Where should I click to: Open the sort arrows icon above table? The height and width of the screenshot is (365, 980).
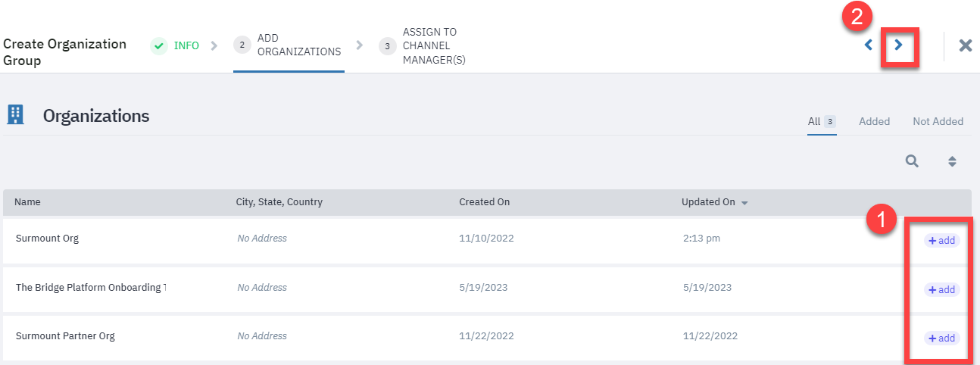[953, 161]
